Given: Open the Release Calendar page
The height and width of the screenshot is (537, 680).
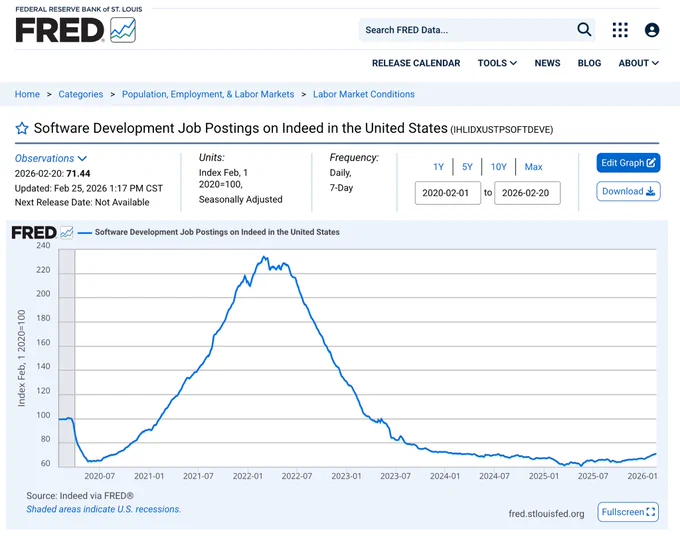Looking at the screenshot, I should [416, 63].
